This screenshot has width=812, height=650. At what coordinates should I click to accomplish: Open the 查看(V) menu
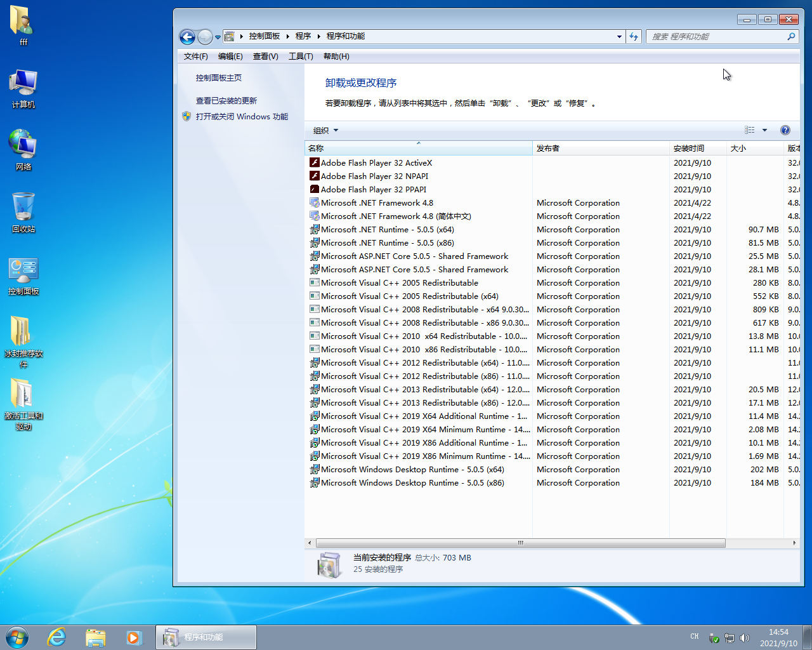[x=265, y=56]
